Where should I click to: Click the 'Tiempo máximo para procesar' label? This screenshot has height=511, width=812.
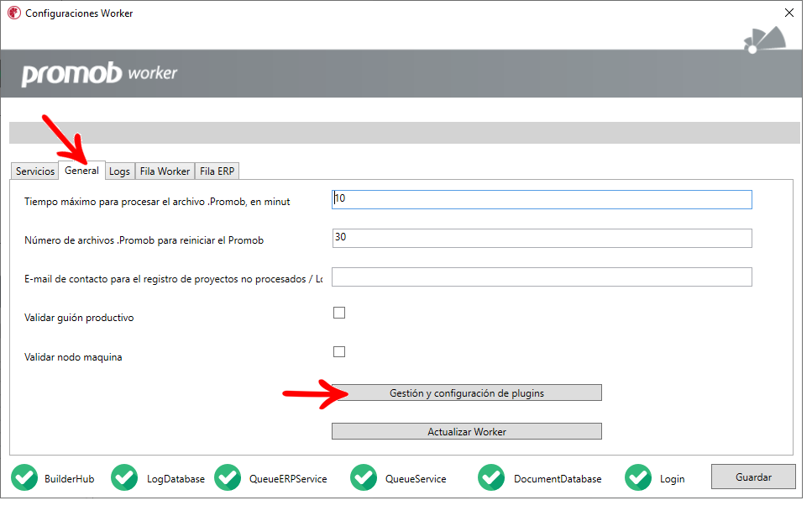point(157,202)
